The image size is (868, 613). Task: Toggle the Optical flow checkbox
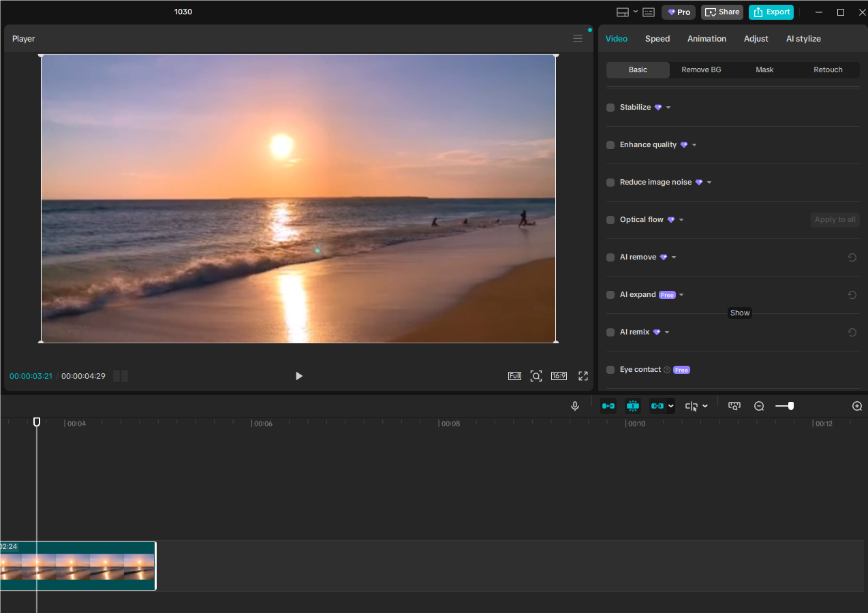tap(610, 219)
